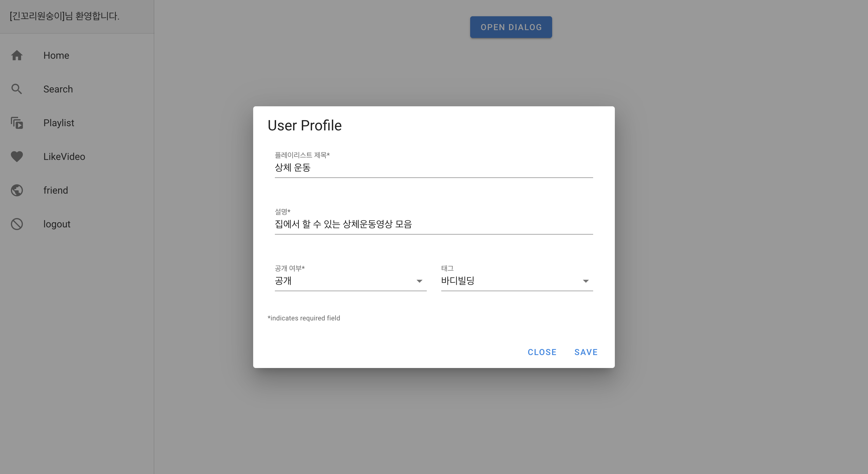Select Home in the navigation menu
Screen dimensions: 868x474
click(x=56, y=55)
